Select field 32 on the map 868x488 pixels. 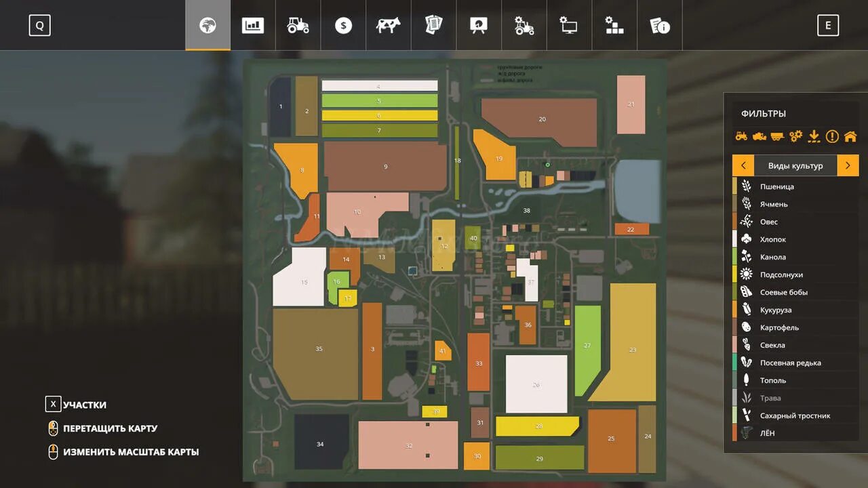pos(408,445)
